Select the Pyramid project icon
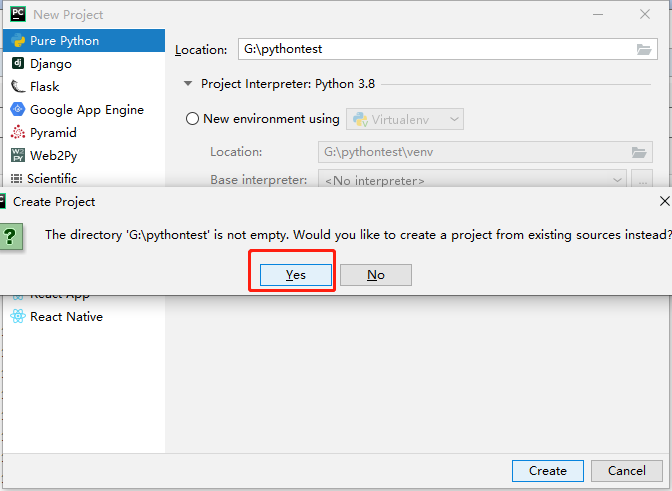 (x=18, y=133)
